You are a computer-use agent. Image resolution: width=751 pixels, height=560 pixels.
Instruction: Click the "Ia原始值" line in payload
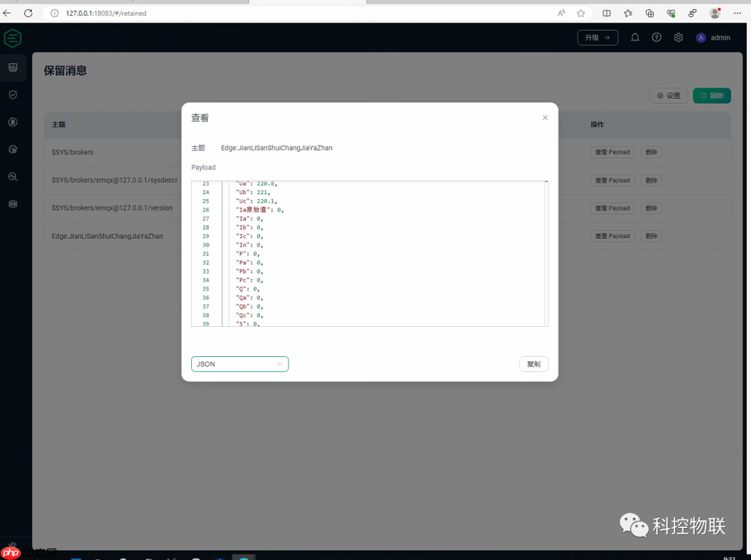(x=259, y=210)
